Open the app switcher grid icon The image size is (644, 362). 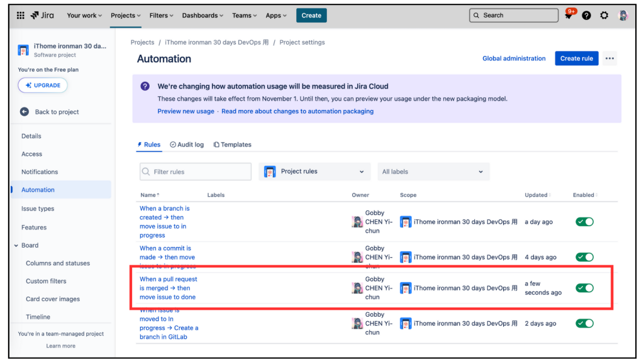pyautogui.click(x=21, y=15)
